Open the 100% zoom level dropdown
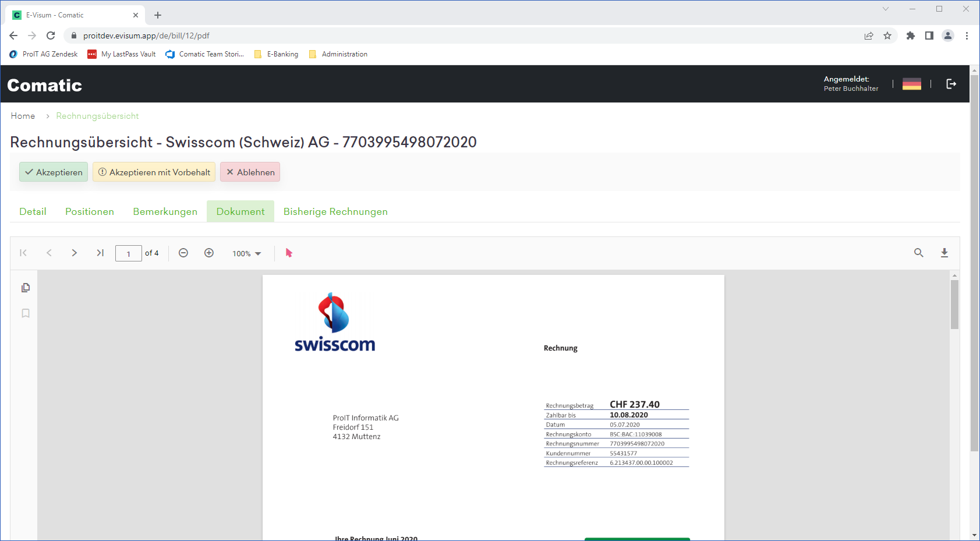The width and height of the screenshot is (980, 541). [x=247, y=253]
